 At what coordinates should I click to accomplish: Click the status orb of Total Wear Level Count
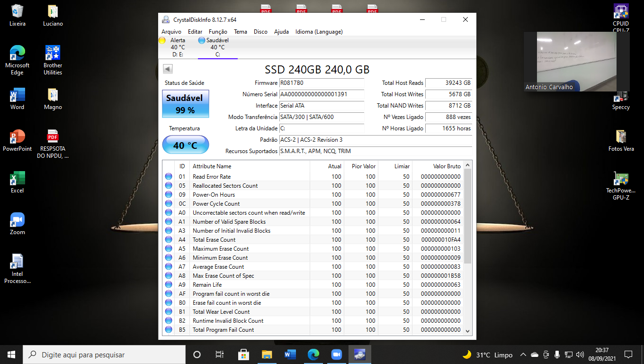(x=169, y=312)
